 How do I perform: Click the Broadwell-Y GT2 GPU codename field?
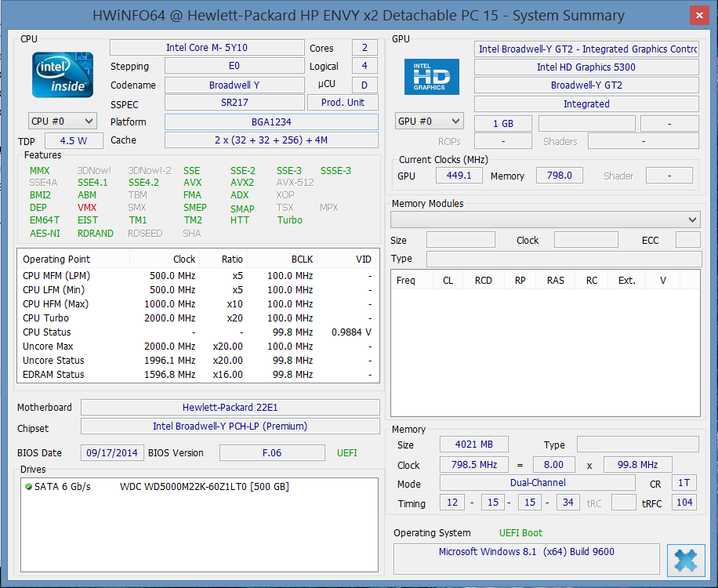[586, 85]
